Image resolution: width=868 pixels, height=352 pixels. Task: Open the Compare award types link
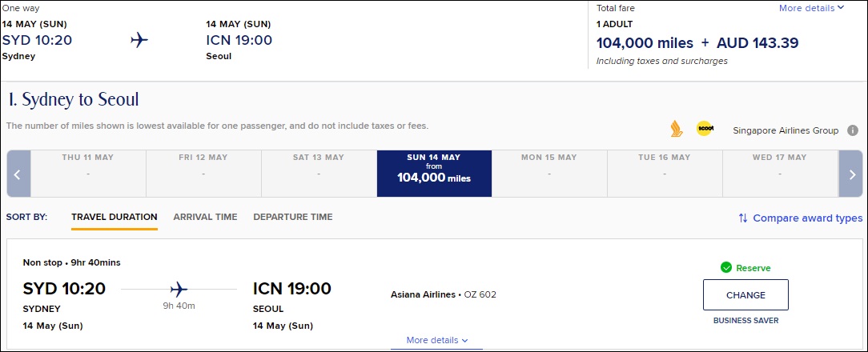[808, 218]
